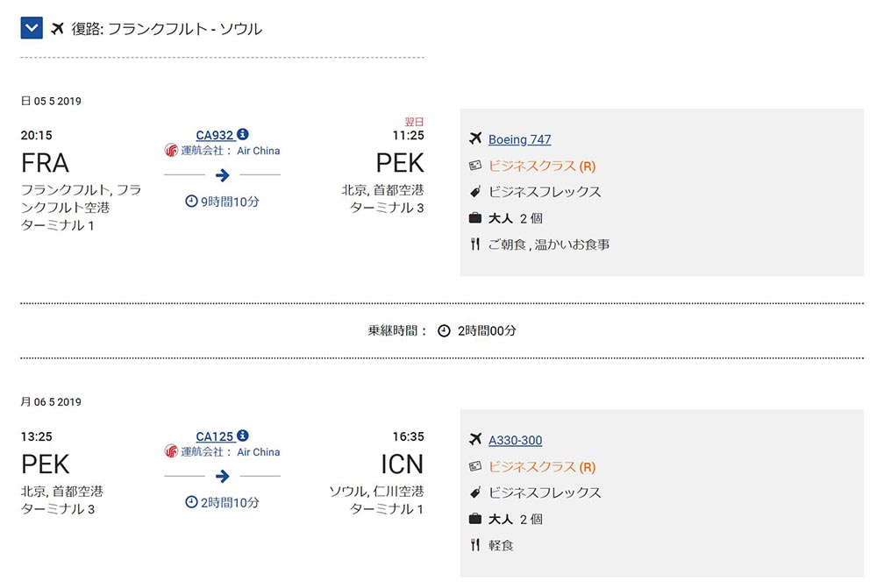
Task: Click the clock icon beside 9時間10分 duration
Action: click(191, 202)
